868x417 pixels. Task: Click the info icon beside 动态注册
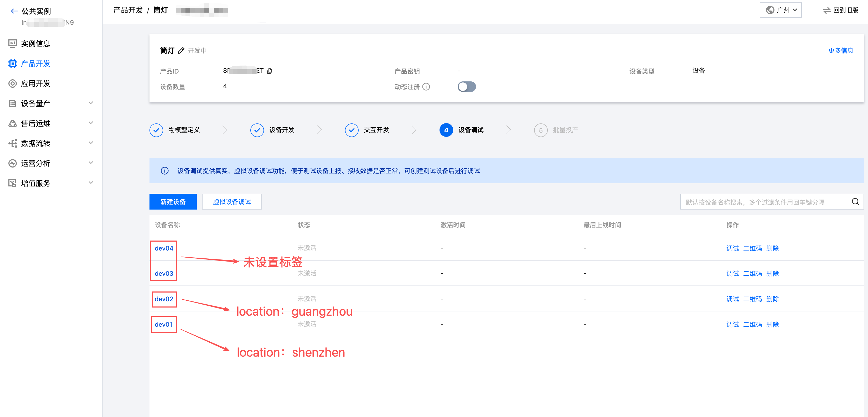(x=426, y=87)
